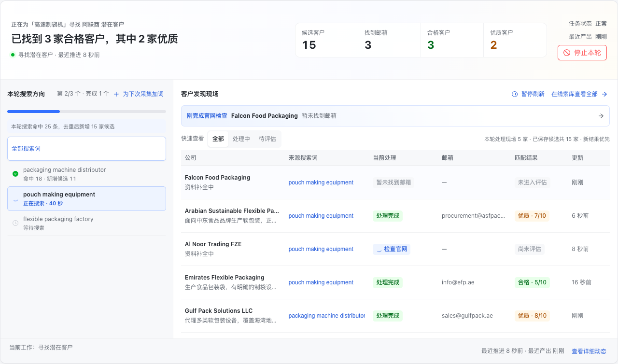
Task: Click 为下次采集加词 link
Action: [139, 94]
